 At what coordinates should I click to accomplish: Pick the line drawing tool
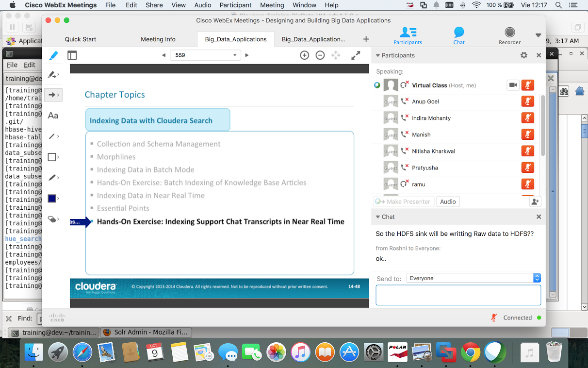53,136
